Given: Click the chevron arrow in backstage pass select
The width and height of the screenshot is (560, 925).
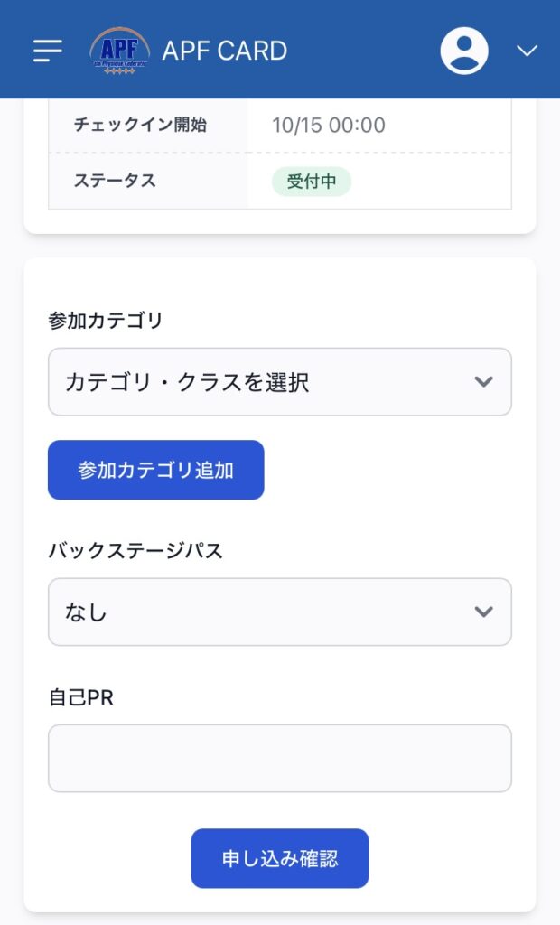Looking at the screenshot, I should point(484,612).
